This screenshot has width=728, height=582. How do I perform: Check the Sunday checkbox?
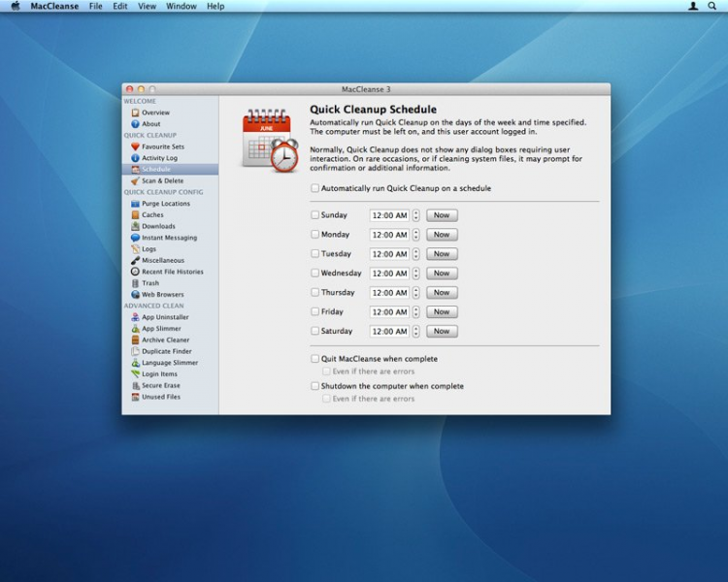pos(314,215)
